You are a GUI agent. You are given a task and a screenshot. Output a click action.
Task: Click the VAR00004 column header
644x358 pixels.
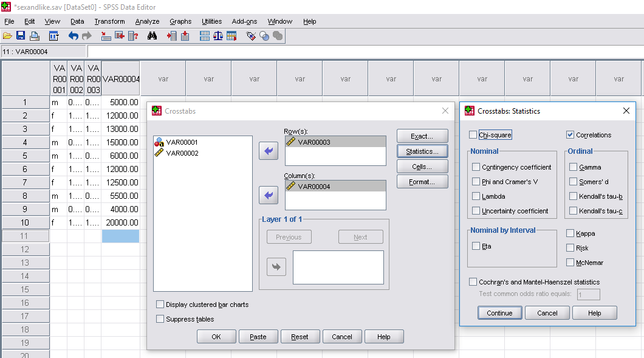coord(121,79)
